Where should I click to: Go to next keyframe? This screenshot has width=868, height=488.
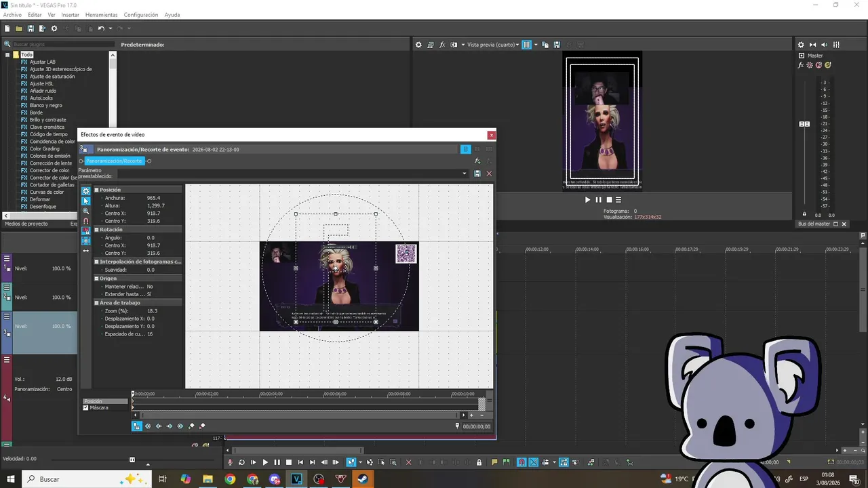[170, 426]
